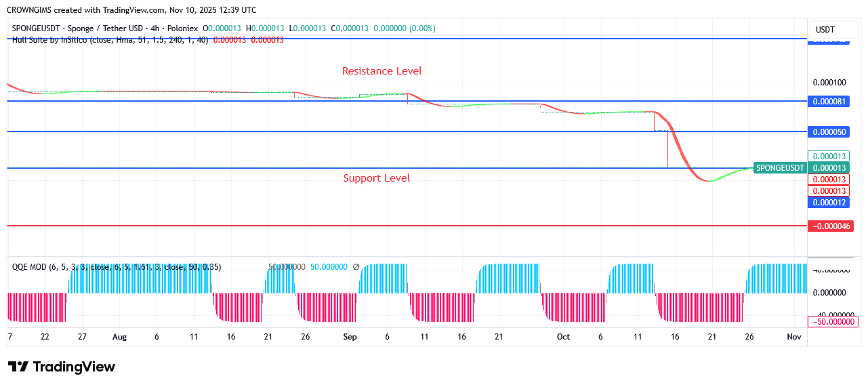Click the Sep label on time axis

tap(350, 337)
